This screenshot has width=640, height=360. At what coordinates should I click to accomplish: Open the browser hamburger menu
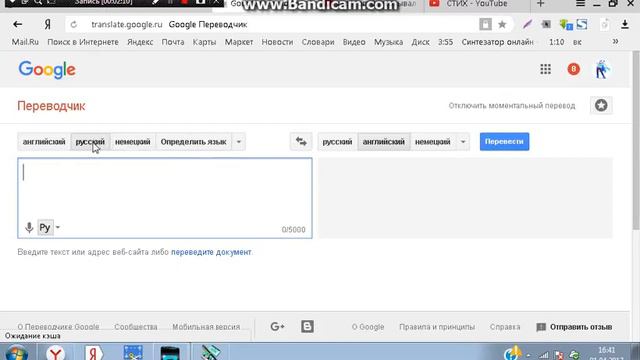click(x=580, y=4)
